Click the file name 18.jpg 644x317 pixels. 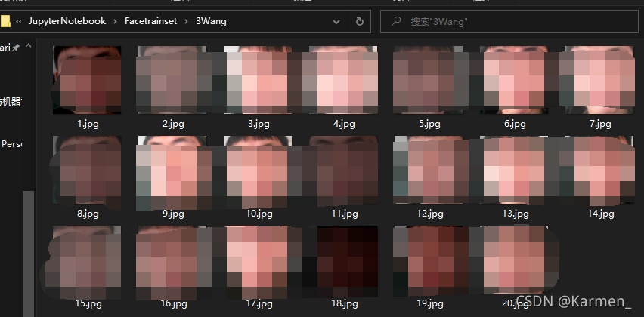pos(344,303)
